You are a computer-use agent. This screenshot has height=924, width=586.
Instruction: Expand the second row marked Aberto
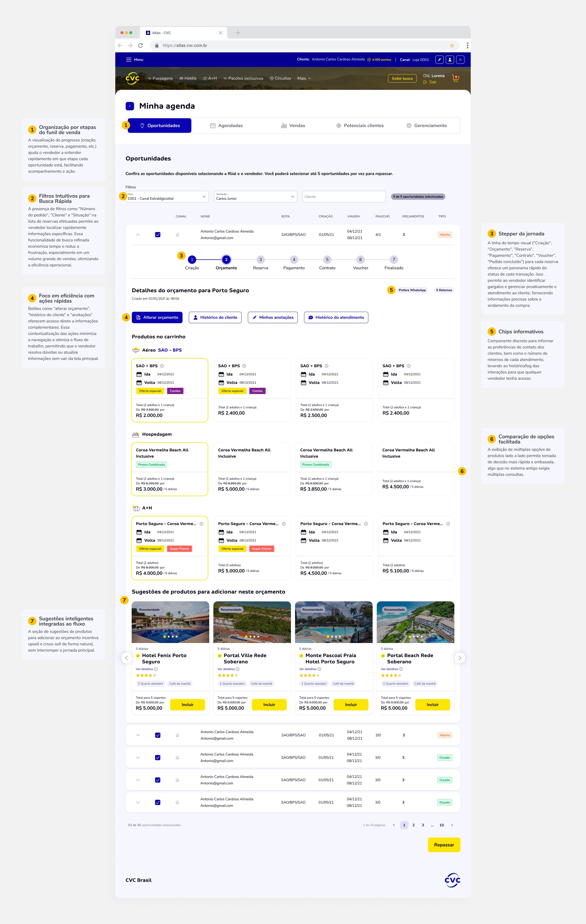pyautogui.click(x=138, y=735)
